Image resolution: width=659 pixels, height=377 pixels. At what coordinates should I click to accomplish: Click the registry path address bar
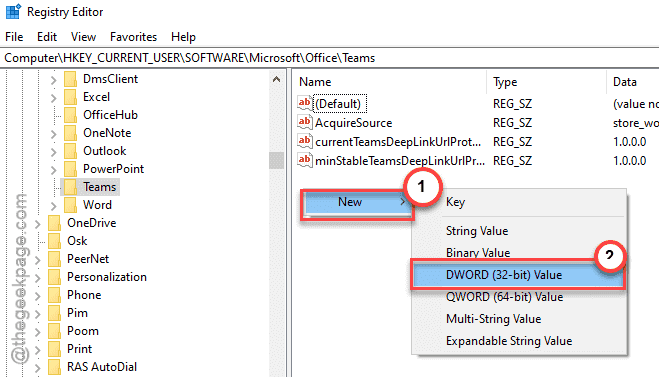click(330, 58)
